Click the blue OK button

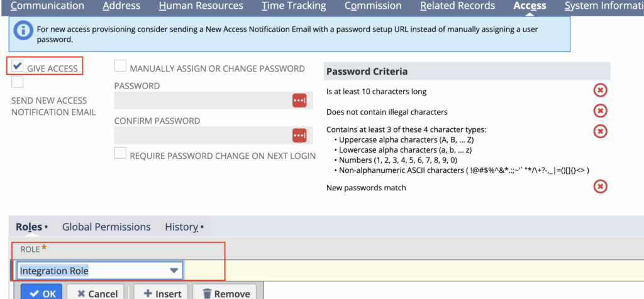click(42, 293)
